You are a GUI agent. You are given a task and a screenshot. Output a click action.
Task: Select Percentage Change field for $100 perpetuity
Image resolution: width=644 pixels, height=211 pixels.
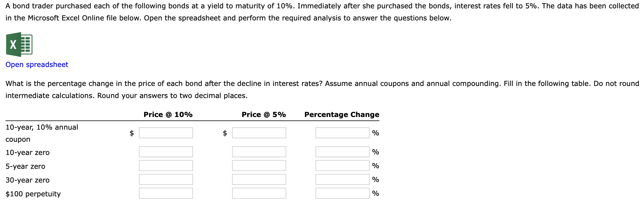click(343, 193)
